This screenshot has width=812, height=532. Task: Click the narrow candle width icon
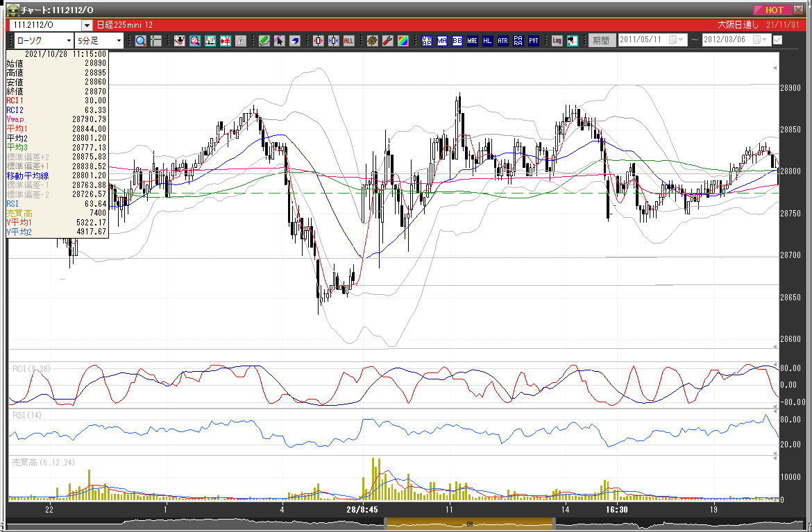[x=334, y=40]
